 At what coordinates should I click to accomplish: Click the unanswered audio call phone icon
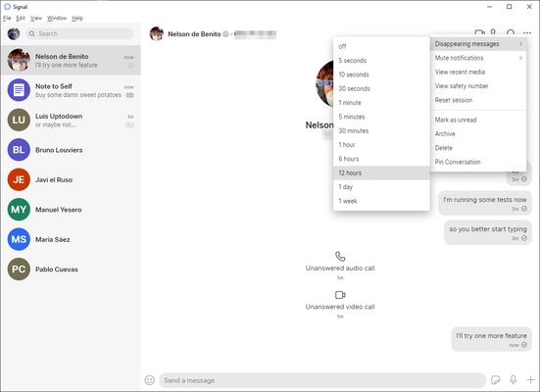coord(340,257)
